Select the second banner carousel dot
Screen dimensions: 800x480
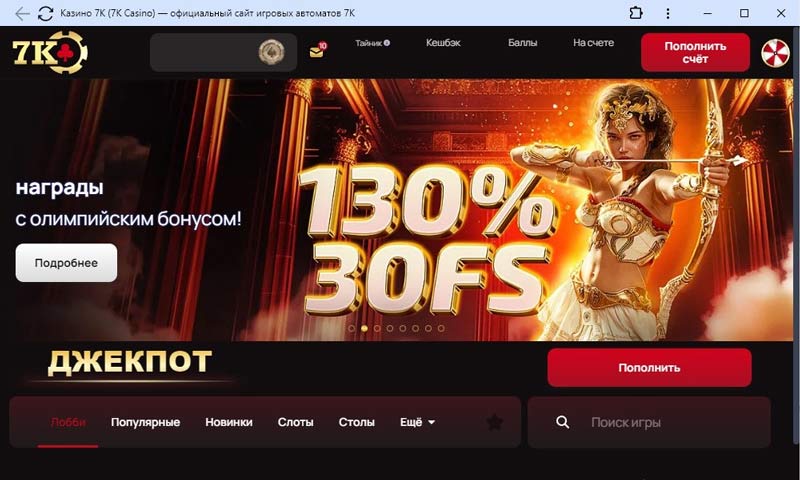(364, 328)
